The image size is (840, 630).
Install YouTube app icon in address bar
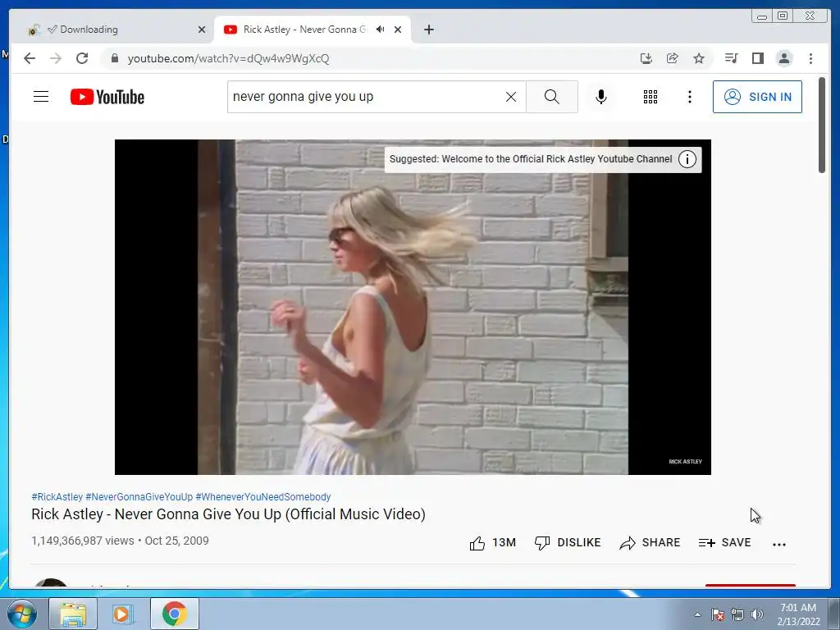[x=646, y=58]
